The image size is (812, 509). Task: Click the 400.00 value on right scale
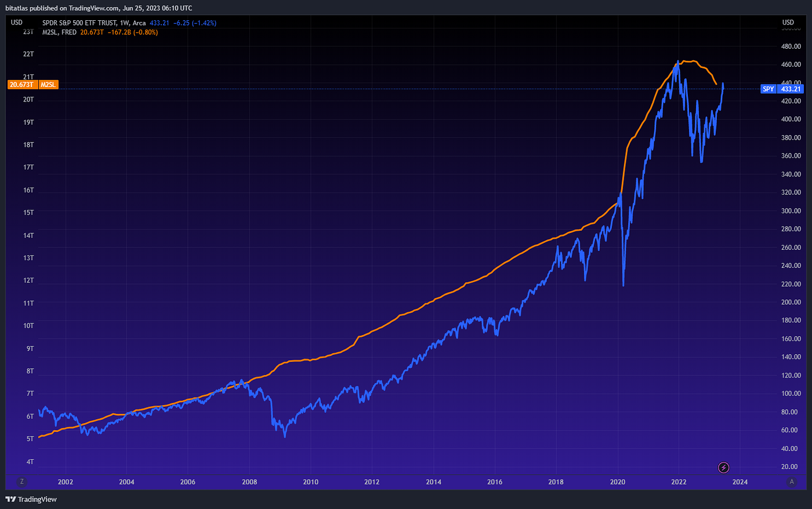click(x=791, y=119)
